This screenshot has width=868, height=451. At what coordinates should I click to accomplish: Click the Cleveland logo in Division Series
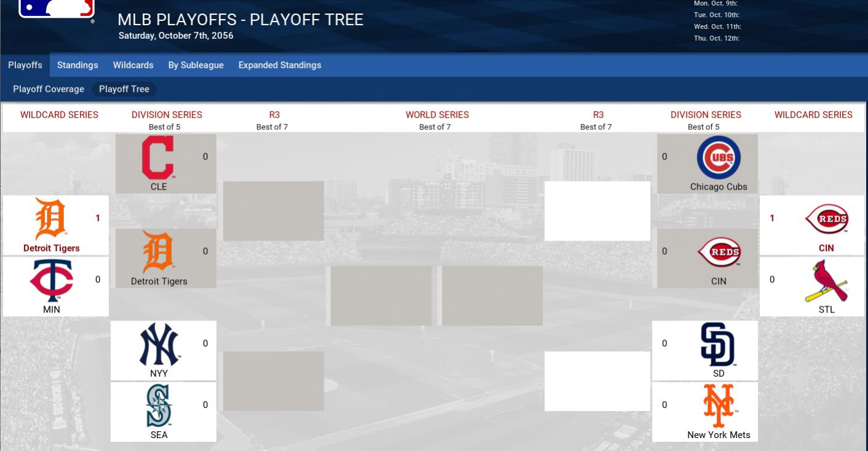coord(158,158)
